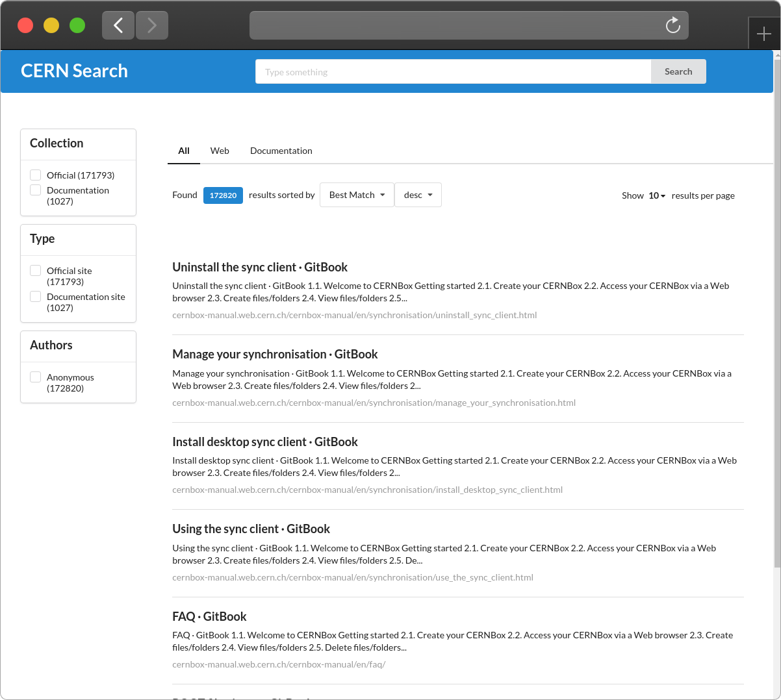Click the browser forward arrow button

(x=152, y=25)
